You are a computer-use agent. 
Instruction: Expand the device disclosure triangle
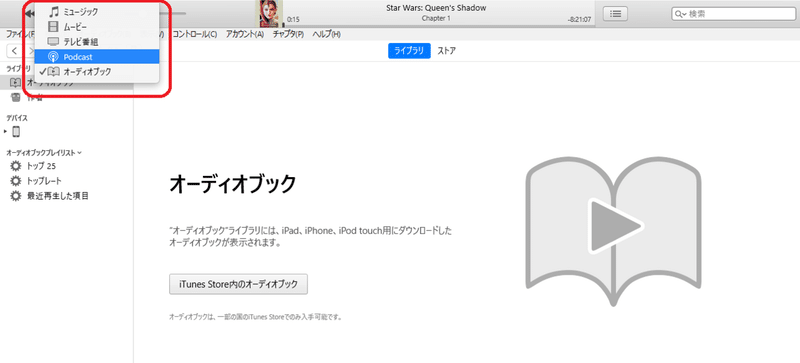click(6, 132)
